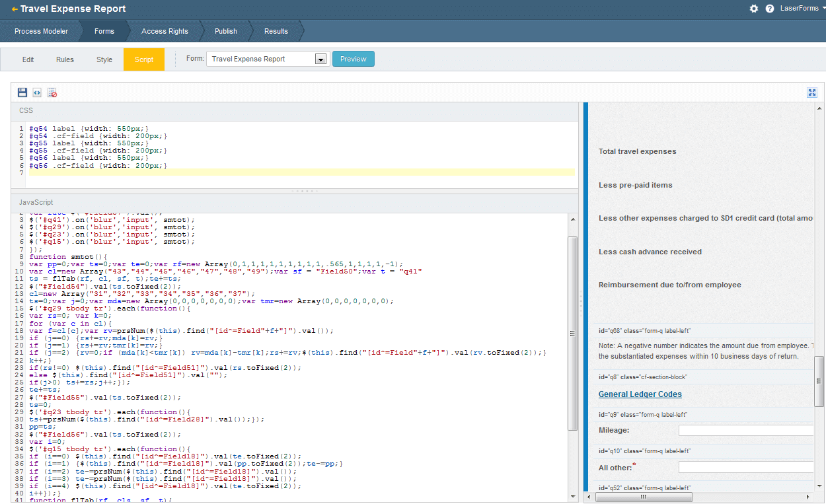Click the back arrow beside Travel Expense Report
826x504 pixels.
pyautogui.click(x=15, y=9)
